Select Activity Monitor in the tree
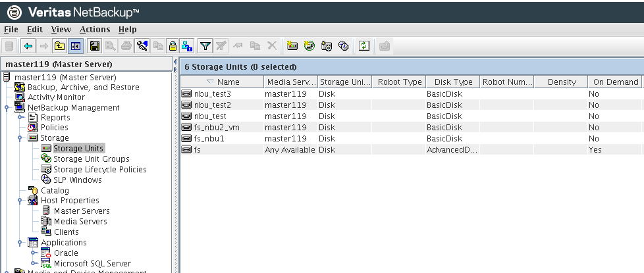The width and height of the screenshot is (644, 273). click(x=56, y=97)
